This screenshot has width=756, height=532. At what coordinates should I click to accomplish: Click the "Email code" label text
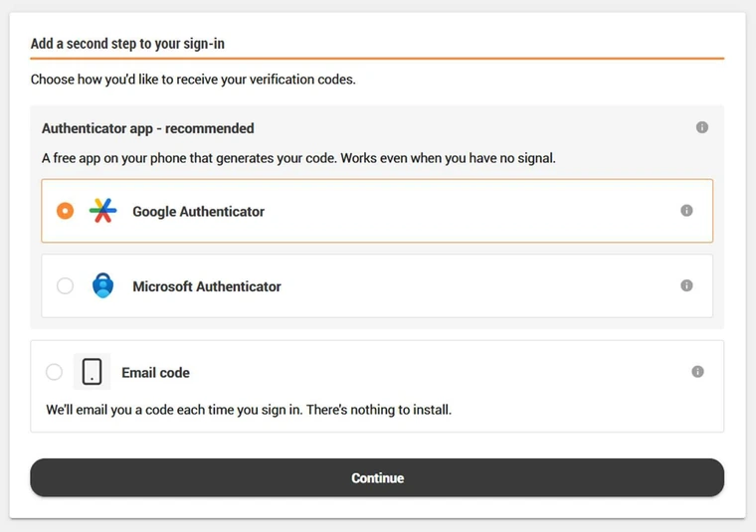(x=155, y=373)
